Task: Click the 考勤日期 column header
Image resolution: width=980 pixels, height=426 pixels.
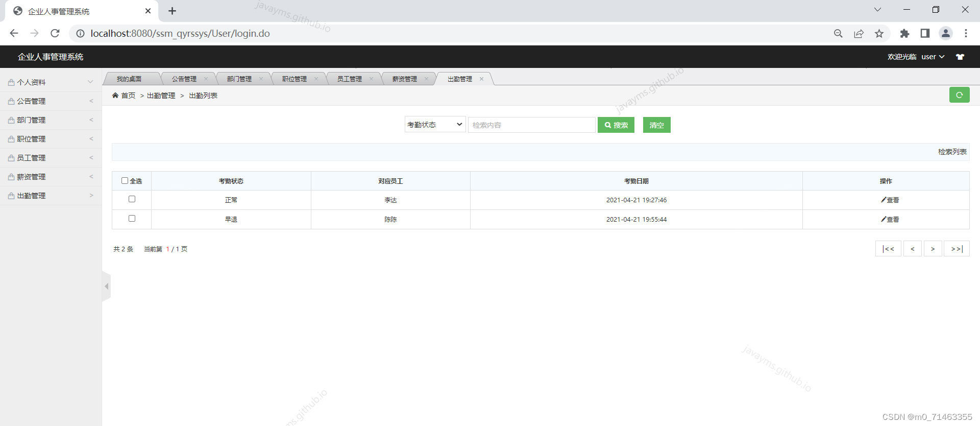Action: pyautogui.click(x=636, y=181)
